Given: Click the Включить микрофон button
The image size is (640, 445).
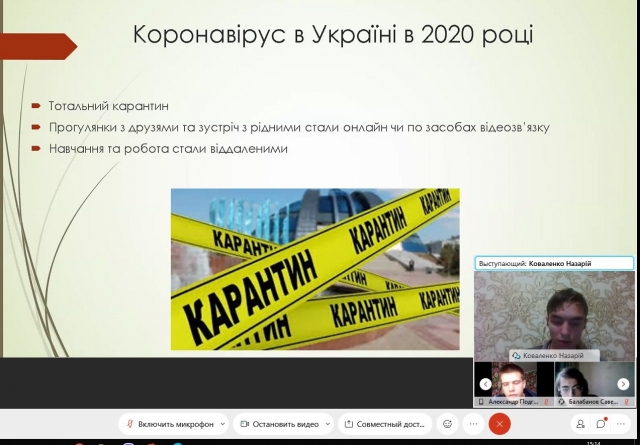Looking at the screenshot, I should tap(171, 424).
